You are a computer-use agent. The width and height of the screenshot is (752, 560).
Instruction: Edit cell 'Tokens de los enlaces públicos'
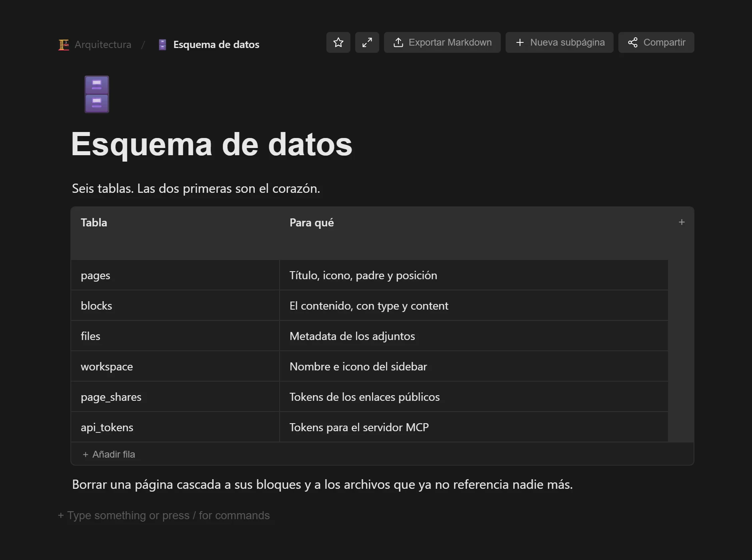click(474, 397)
